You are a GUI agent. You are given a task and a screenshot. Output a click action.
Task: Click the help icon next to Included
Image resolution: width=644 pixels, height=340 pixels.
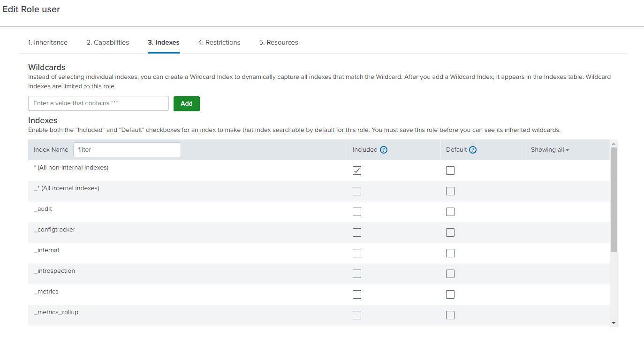pos(384,150)
